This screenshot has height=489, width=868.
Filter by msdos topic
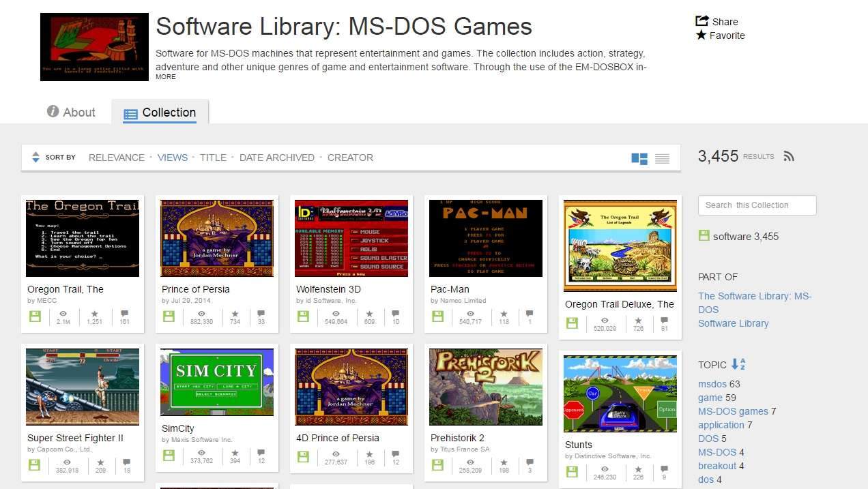(x=712, y=384)
